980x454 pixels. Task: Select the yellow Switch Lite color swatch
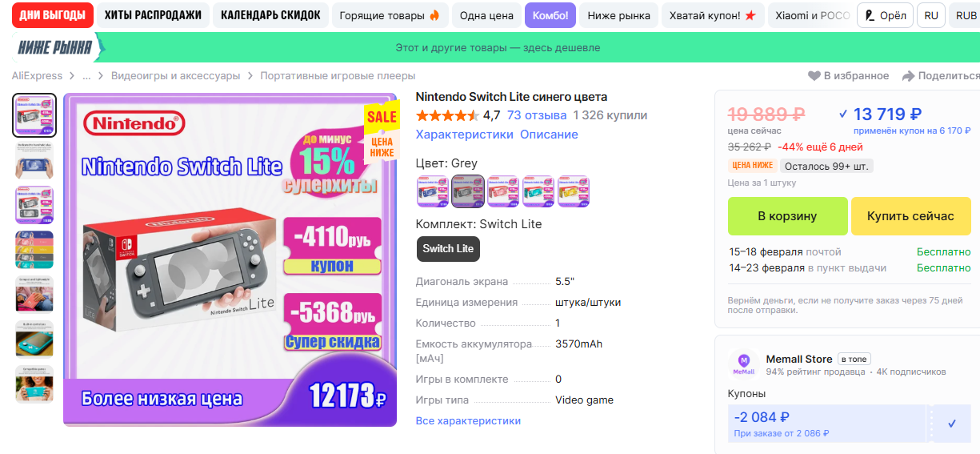pyautogui.click(x=574, y=191)
